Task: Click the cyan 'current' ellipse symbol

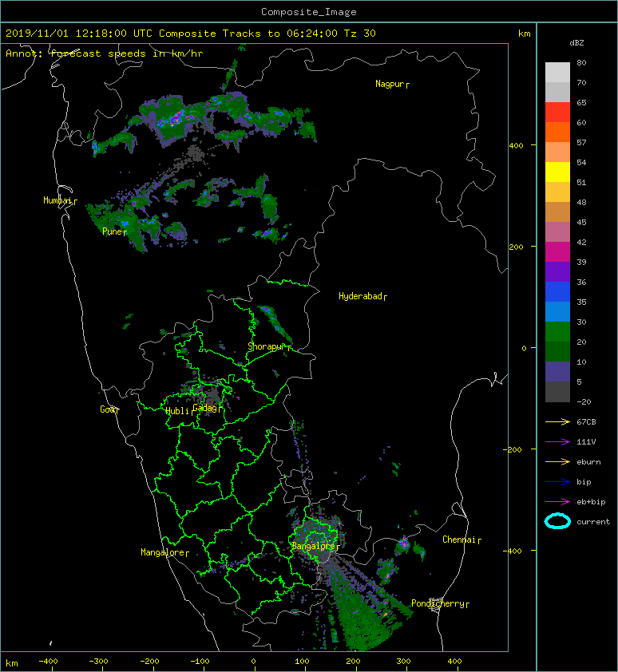Action: pos(557,521)
